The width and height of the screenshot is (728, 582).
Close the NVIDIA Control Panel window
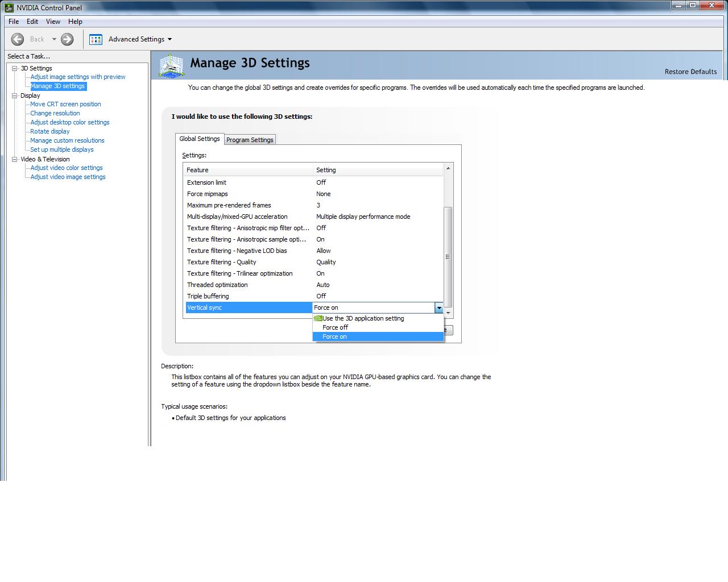pos(712,6)
